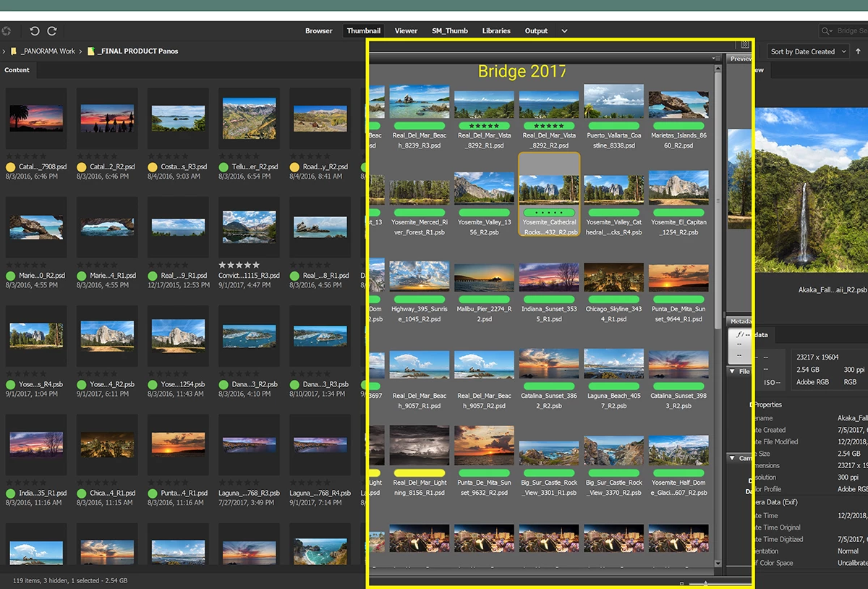Click _PANORAMA Work folder icon

tap(14, 51)
